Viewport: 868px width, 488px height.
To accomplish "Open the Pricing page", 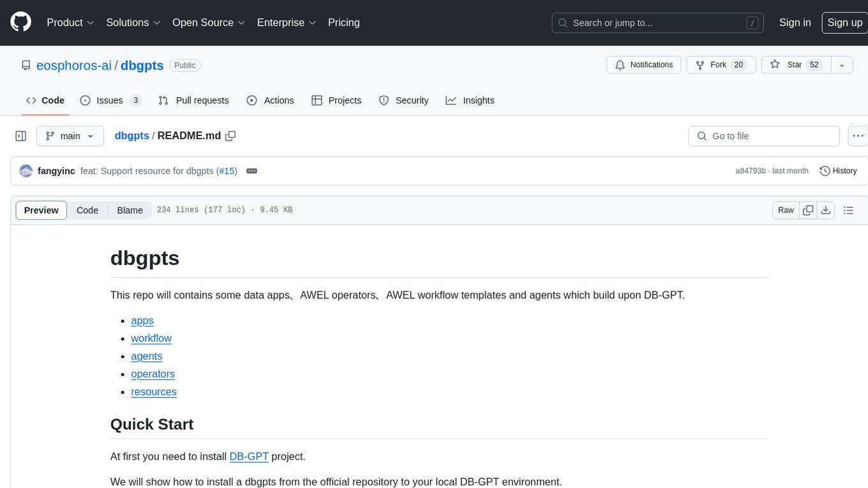I will (x=344, y=22).
